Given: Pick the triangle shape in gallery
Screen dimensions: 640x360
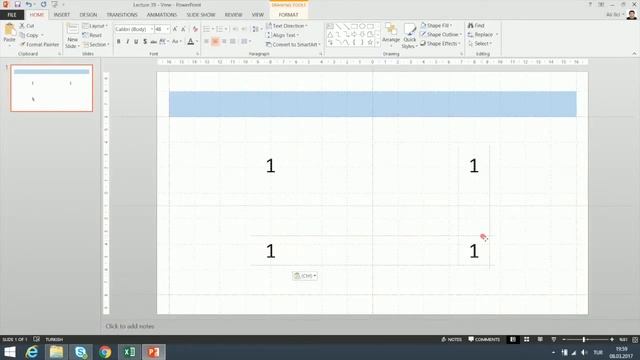Looking at the screenshot, I should [x=330, y=35].
